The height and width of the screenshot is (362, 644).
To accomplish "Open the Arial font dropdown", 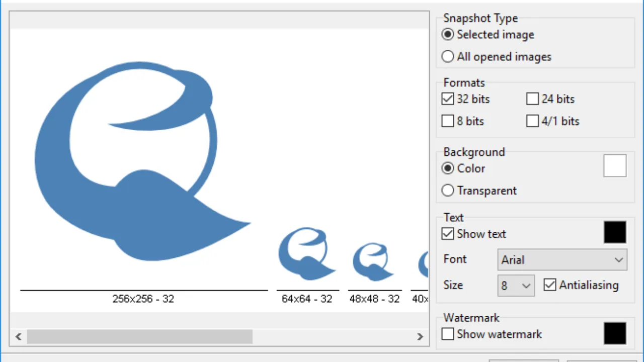I will [x=562, y=260].
